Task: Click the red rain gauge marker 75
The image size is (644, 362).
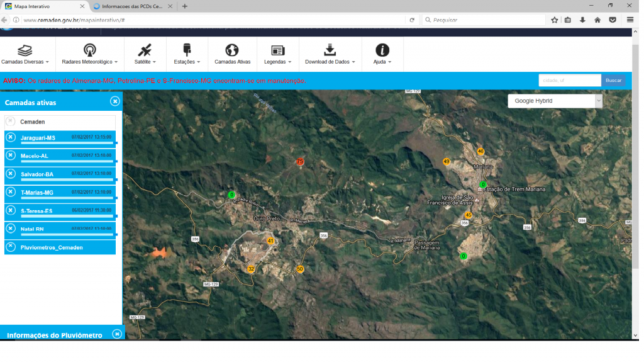Action: 300,162
